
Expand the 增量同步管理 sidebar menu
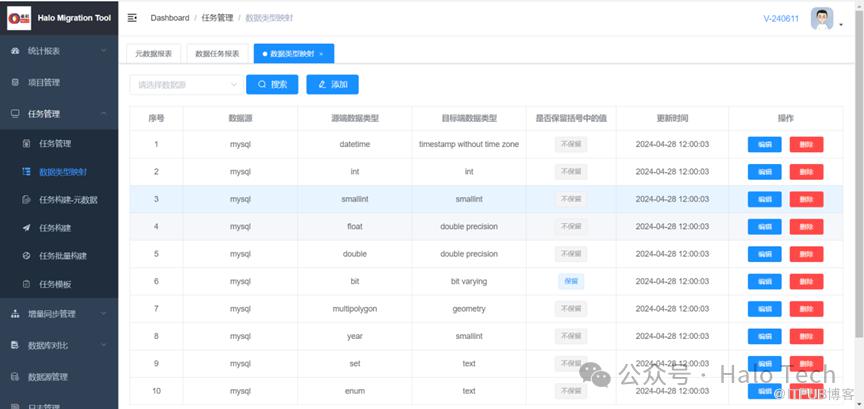[x=59, y=314]
